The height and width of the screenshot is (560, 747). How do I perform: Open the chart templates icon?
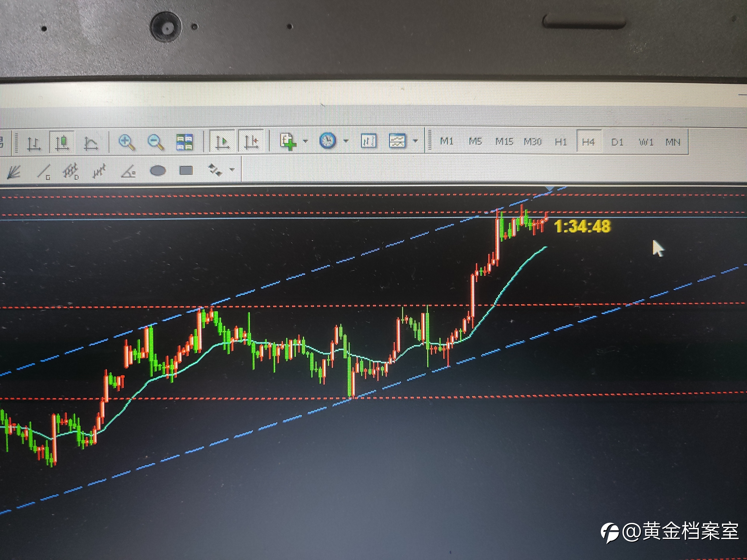pos(397,141)
